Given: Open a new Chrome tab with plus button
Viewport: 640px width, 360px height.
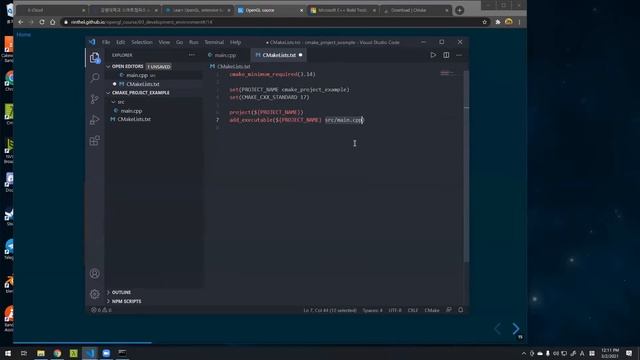Looking at the screenshot, I should pos(460,10).
